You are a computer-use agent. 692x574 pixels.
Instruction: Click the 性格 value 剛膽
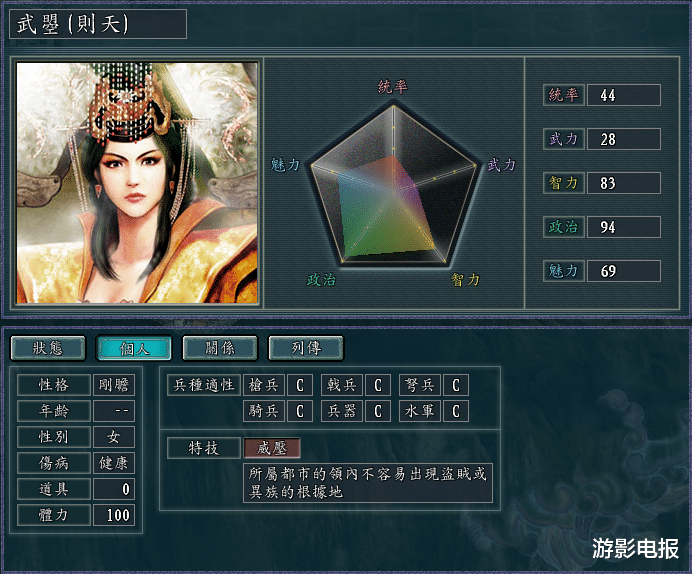tap(114, 385)
